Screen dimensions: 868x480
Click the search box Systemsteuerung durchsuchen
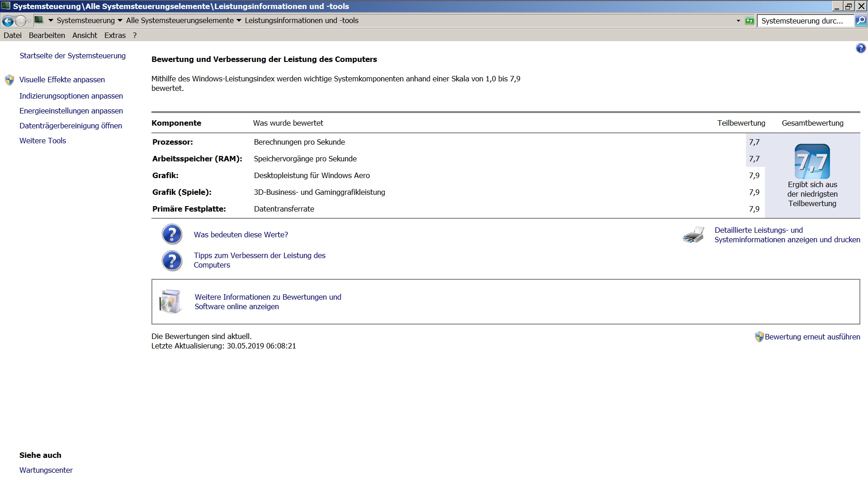click(805, 21)
